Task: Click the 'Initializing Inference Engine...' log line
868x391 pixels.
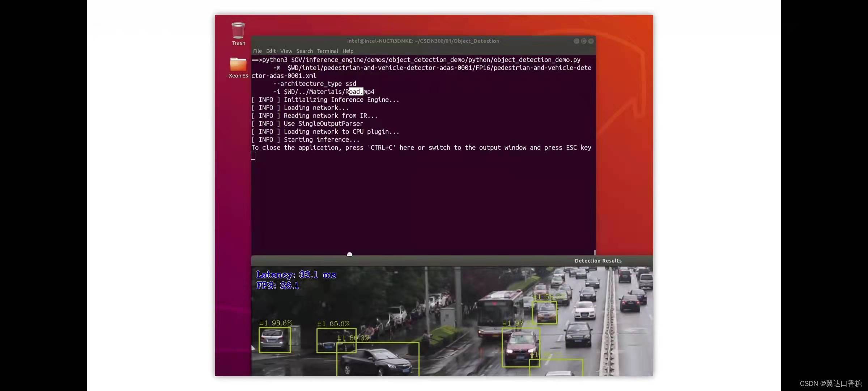Action: pos(325,100)
